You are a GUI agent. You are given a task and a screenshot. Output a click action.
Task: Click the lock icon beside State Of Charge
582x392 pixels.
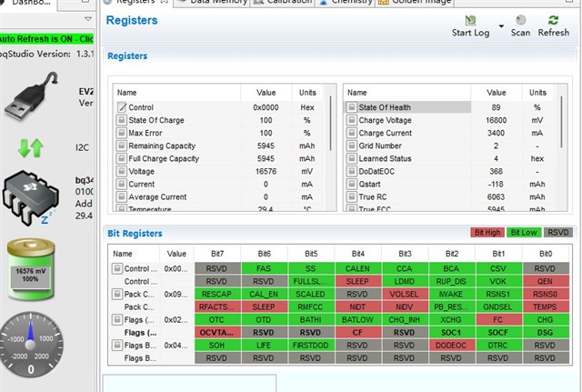click(121, 120)
